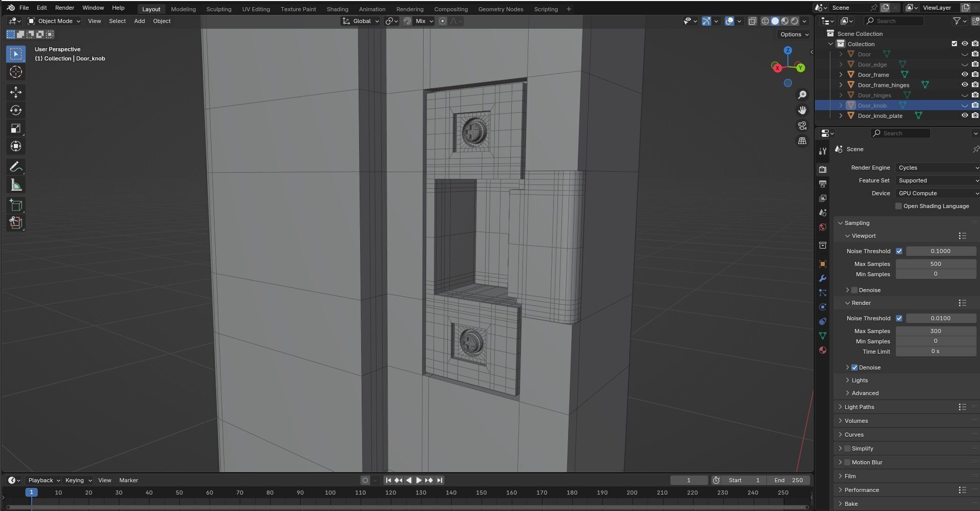
Task: Switch to wireframe viewport shading
Action: (x=765, y=21)
